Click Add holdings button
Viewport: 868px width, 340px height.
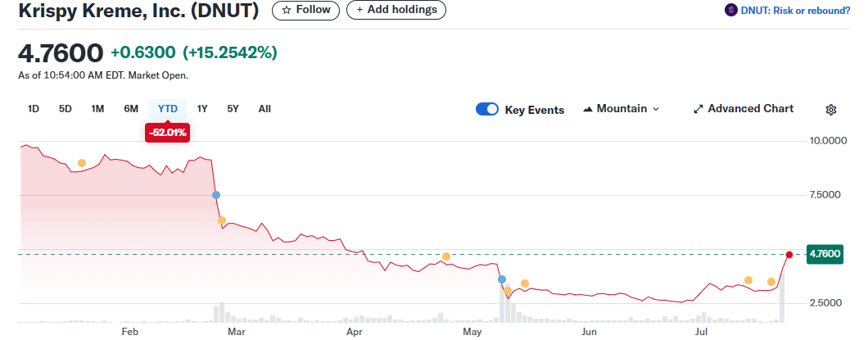click(396, 10)
